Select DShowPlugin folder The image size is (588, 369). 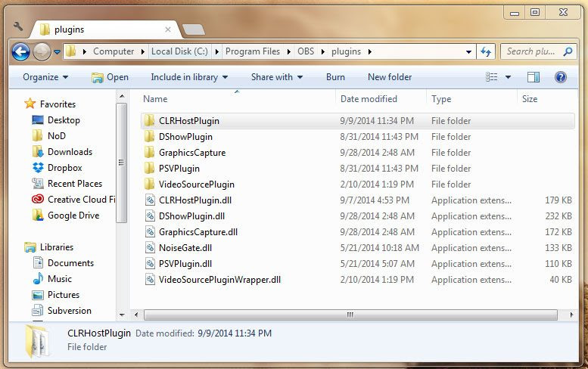point(185,137)
